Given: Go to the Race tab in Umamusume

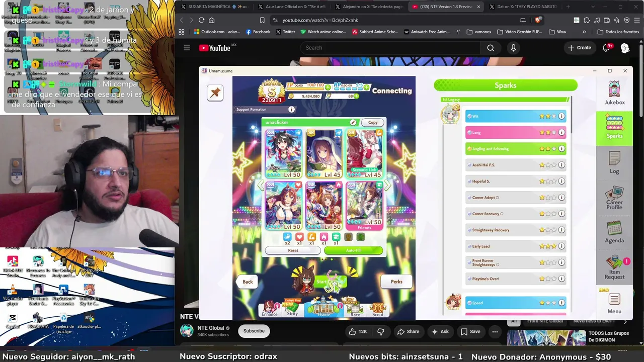Looking at the screenshot, I should [x=355, y=308].
